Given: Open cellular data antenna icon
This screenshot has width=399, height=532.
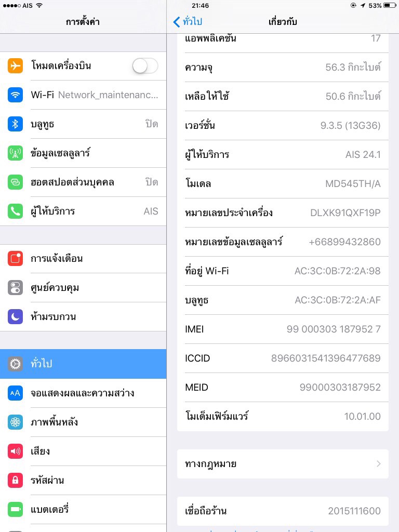Looking at the screenshot, I should click(x=15, y=153).
